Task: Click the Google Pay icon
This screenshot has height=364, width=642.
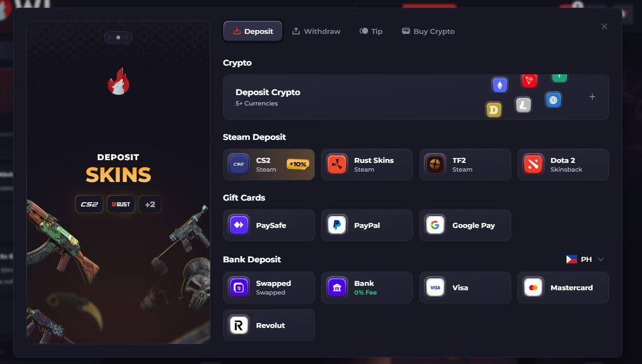Action: 435,225
